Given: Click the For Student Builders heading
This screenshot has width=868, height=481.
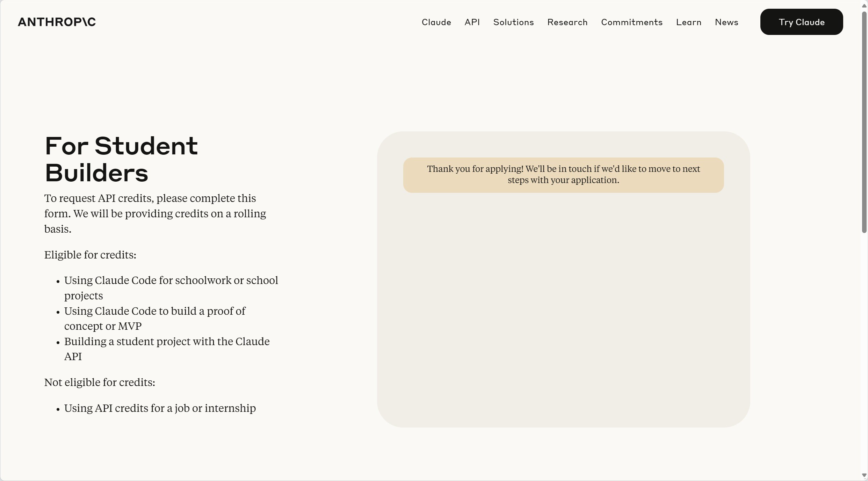Looking at the screenshot, I should [121, 159].
